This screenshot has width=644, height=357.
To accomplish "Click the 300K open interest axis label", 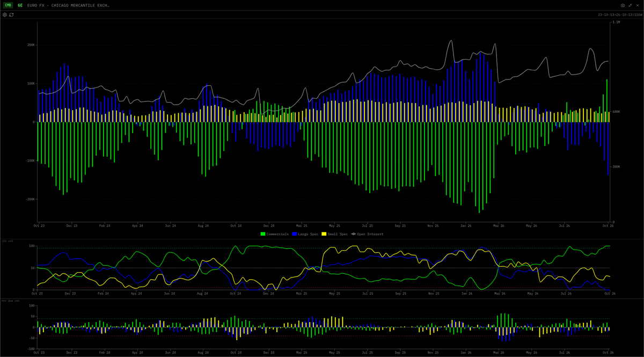I will 617,166.
